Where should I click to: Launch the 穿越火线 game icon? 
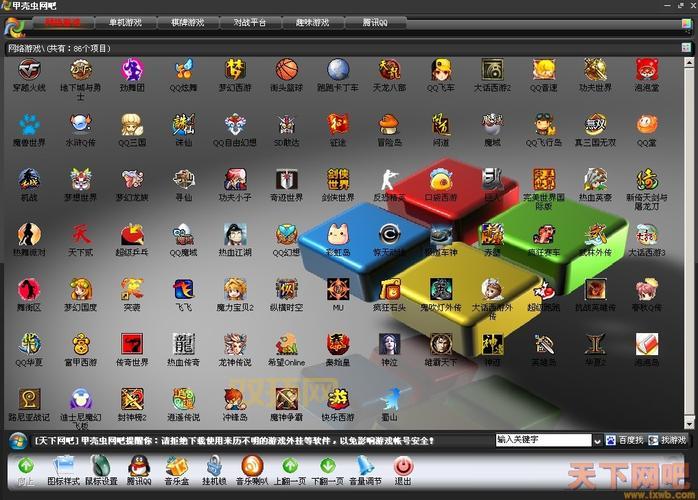(x=29, y=70)
